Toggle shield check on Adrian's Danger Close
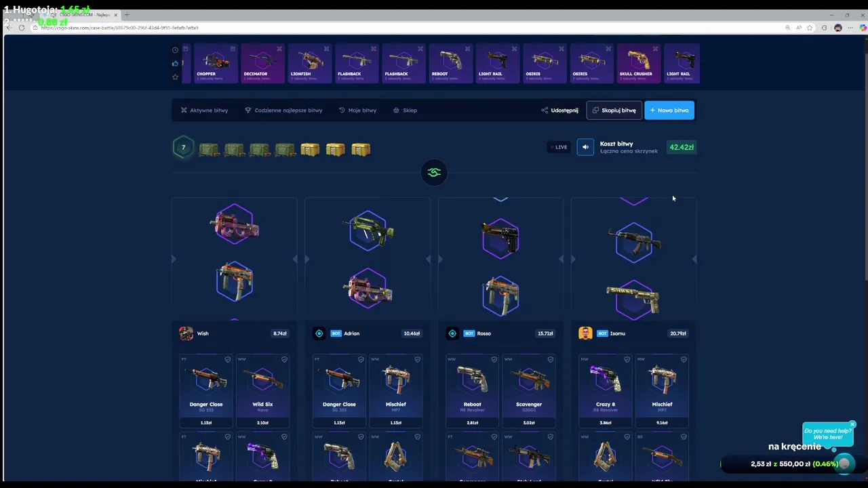 pos(361,359)
